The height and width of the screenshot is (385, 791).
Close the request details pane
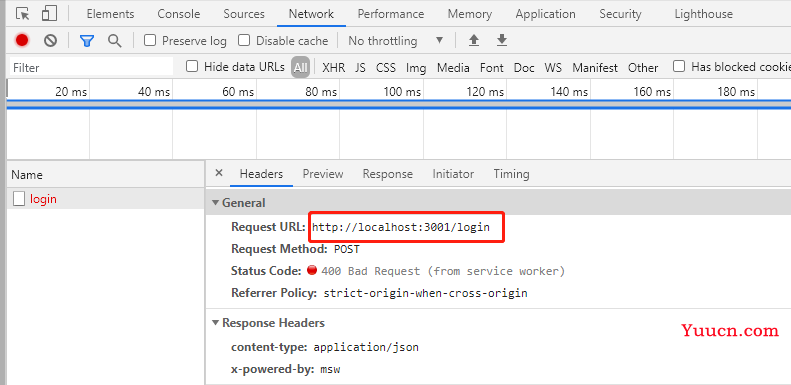(x=218, y=173)
